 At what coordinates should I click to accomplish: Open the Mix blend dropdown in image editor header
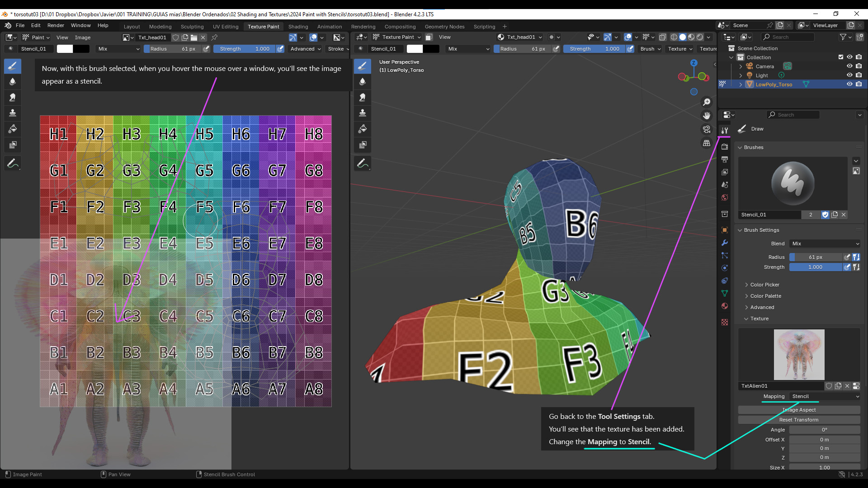[x=118, y=49]
